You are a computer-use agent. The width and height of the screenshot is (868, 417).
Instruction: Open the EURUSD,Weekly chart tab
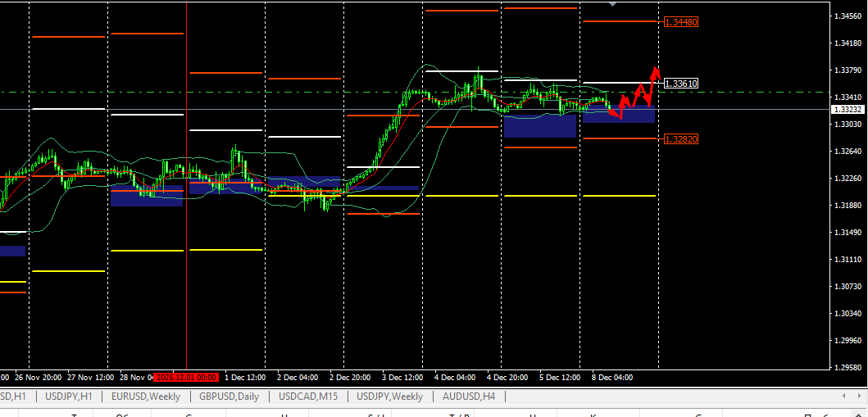[146, 397]
